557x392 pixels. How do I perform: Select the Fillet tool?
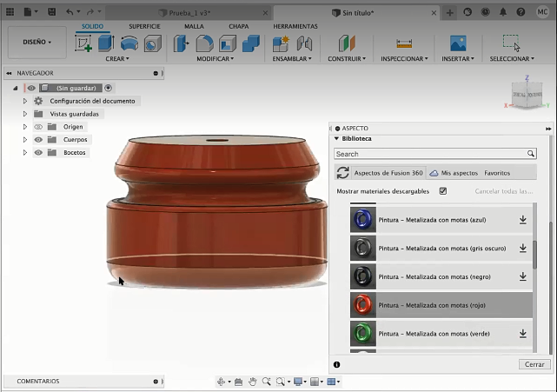tap(205, 43)
